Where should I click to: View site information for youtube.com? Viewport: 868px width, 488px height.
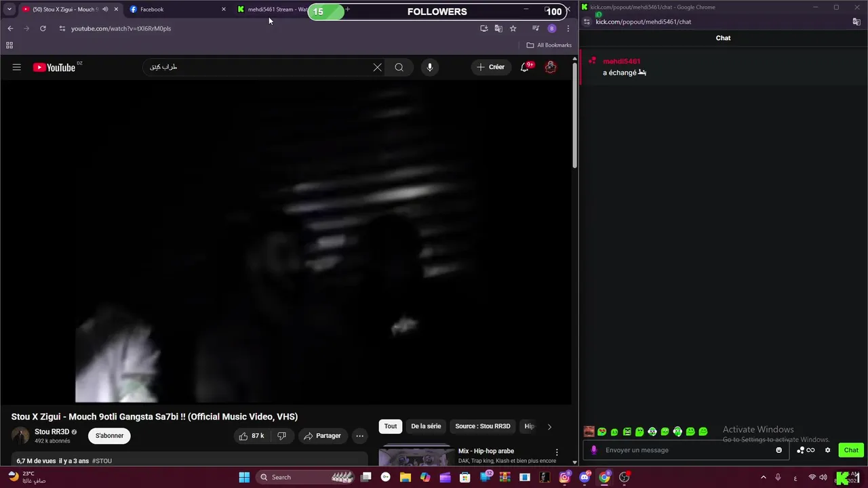(x=62, y=28)
